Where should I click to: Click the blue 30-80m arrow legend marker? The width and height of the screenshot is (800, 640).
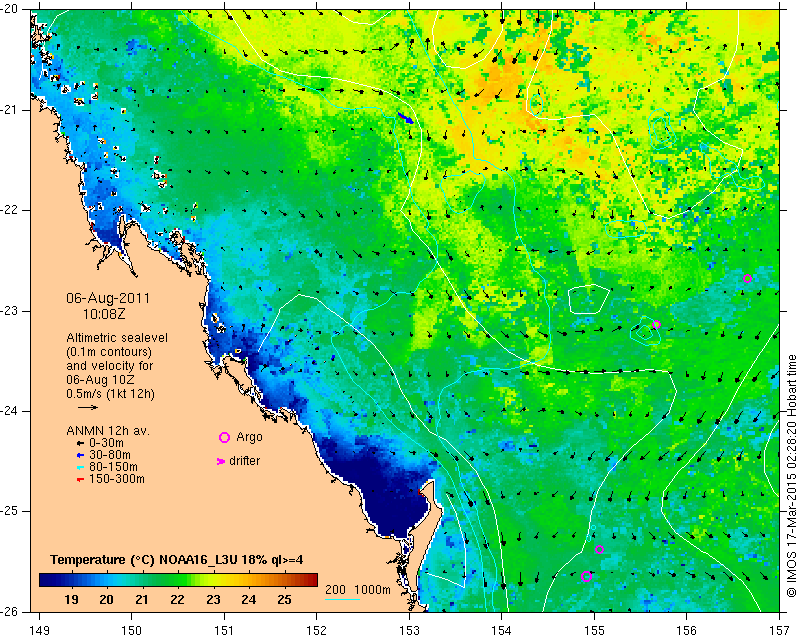[80, 455]
